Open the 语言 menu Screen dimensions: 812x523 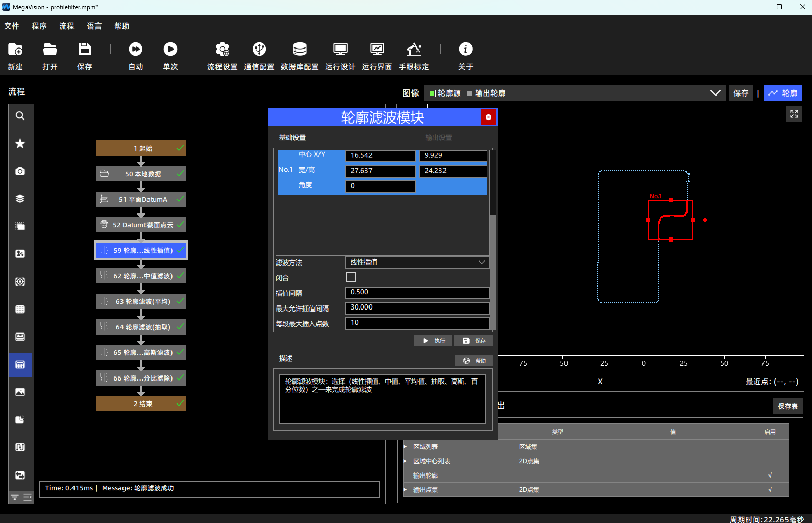pos(94,26)
